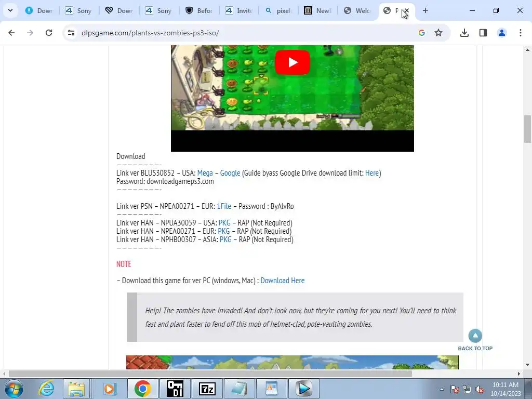Image resolution: width=532 pixels, height=399 pixels.
Task: Click the forward navigation arrow
Action: 30,33
